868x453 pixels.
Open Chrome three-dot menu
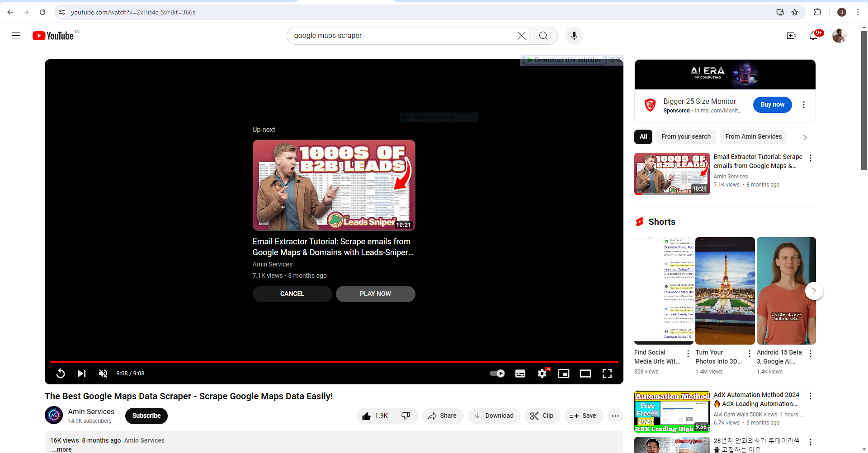pos(858,12)
